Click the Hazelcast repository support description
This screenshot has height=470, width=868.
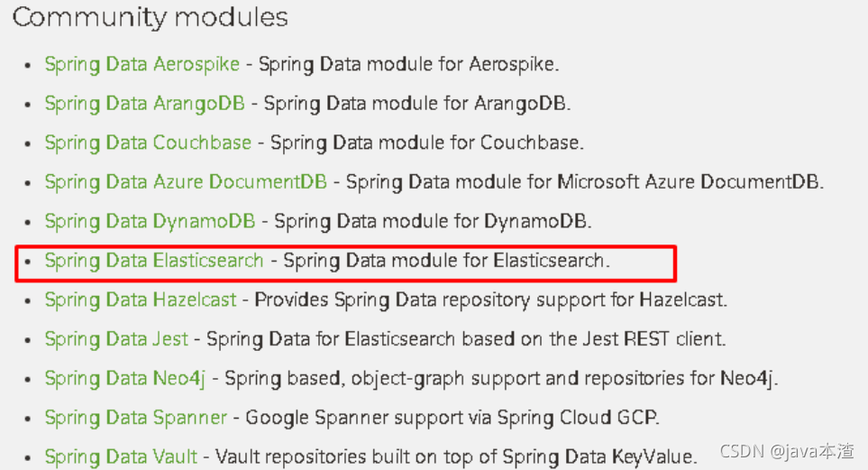pos(490,300)
